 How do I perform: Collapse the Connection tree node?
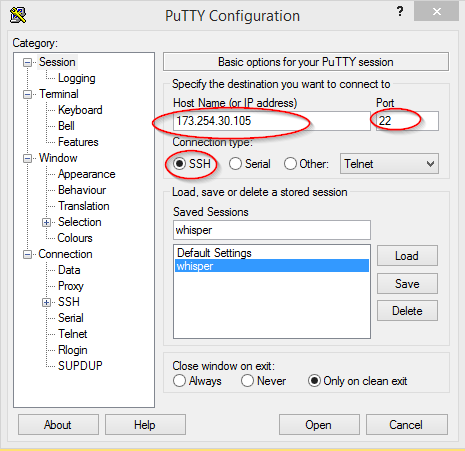pyautogui.click(x=27, y=255)
